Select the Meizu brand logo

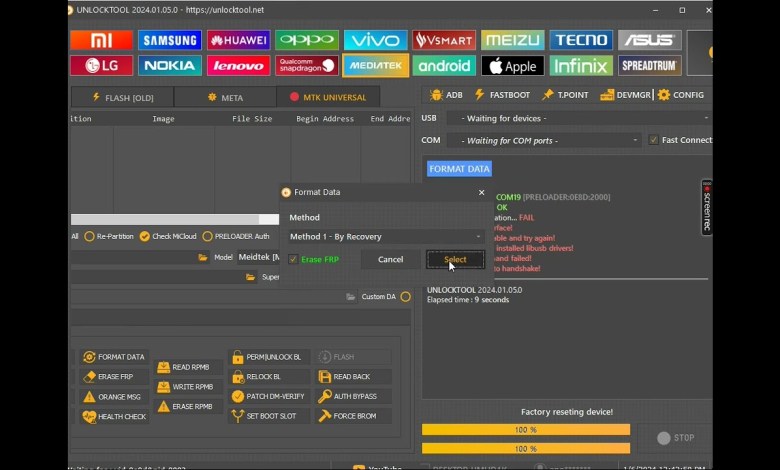pyautogui.click(x=512, y=40)
